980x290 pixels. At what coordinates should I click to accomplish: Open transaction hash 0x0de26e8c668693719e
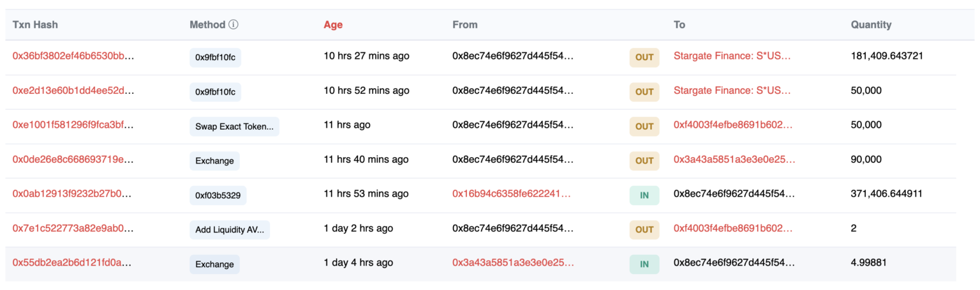click(x=73, y=160)
